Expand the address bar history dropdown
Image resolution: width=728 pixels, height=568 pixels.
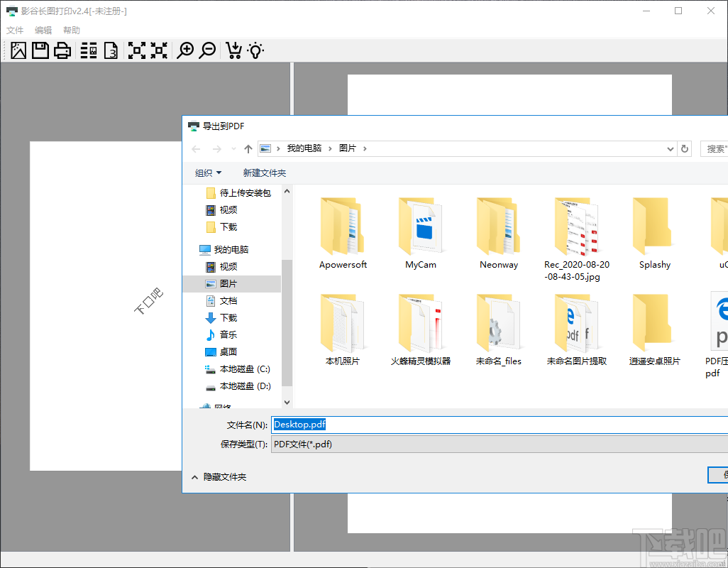(670, 149)
